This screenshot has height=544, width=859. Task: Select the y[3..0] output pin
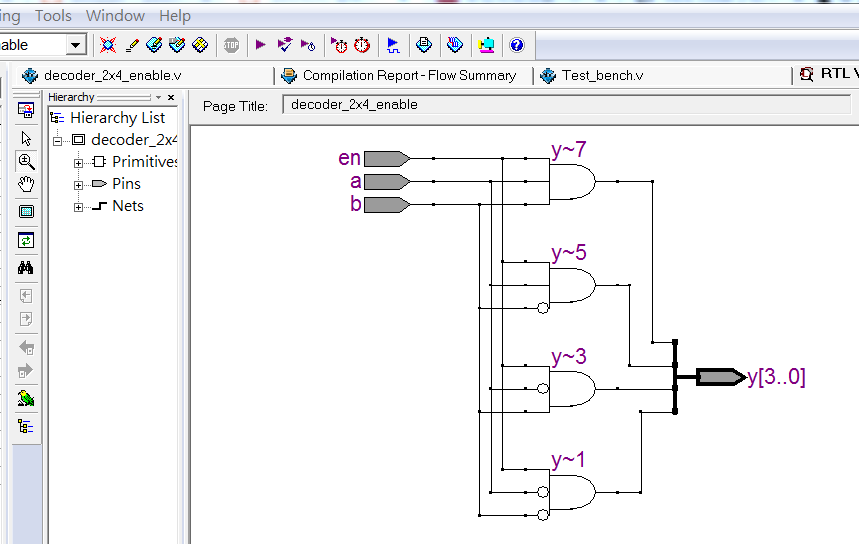click(x=721, y=377)
